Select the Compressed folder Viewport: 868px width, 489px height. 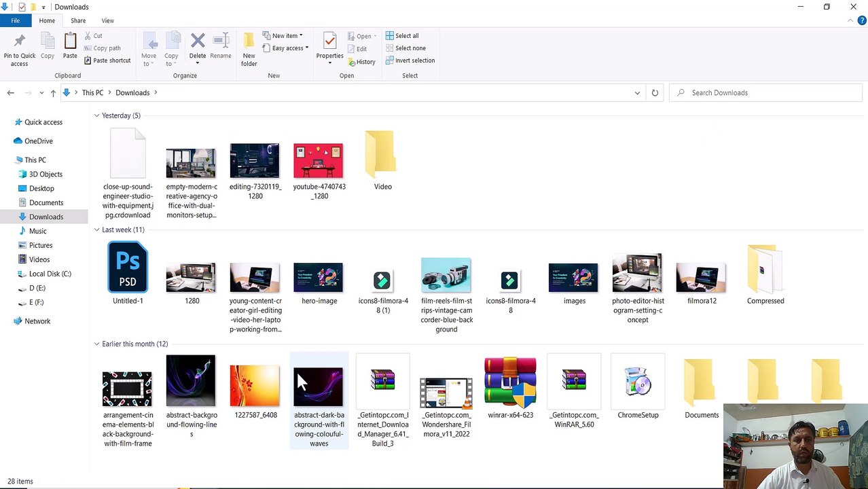(765, 274)
